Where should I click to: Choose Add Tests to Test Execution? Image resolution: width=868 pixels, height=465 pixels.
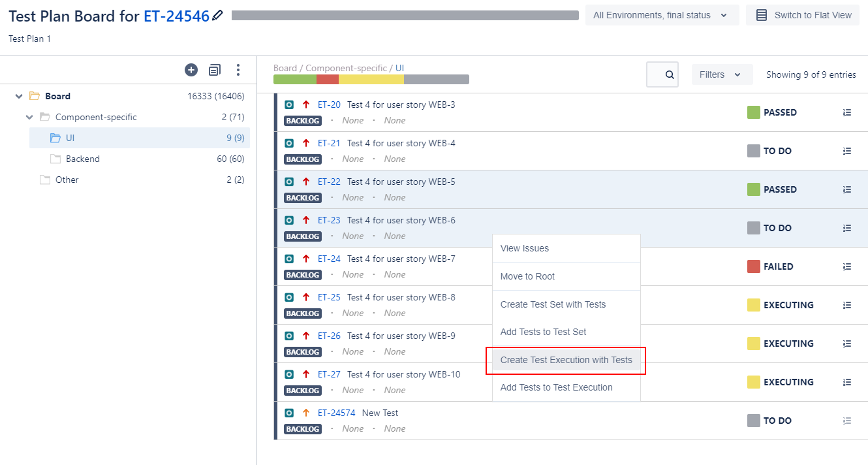coord(566,387)
